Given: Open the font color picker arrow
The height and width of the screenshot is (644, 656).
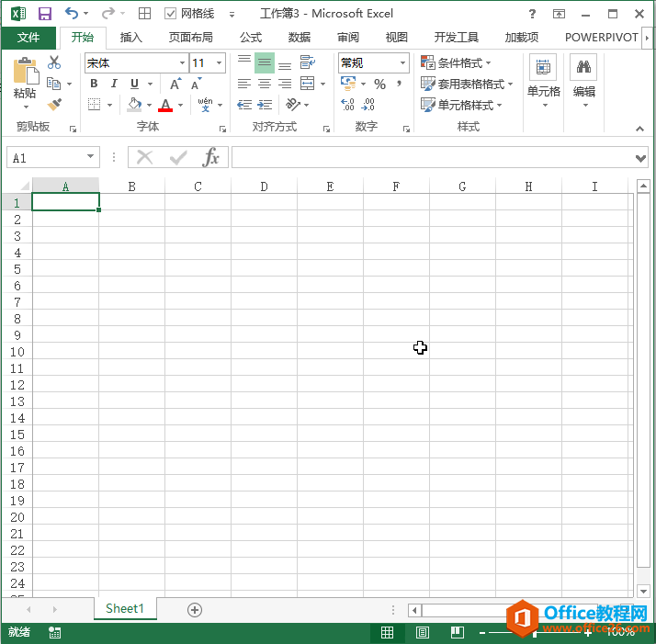Looking at the screenshot, I should pos(181,105).
